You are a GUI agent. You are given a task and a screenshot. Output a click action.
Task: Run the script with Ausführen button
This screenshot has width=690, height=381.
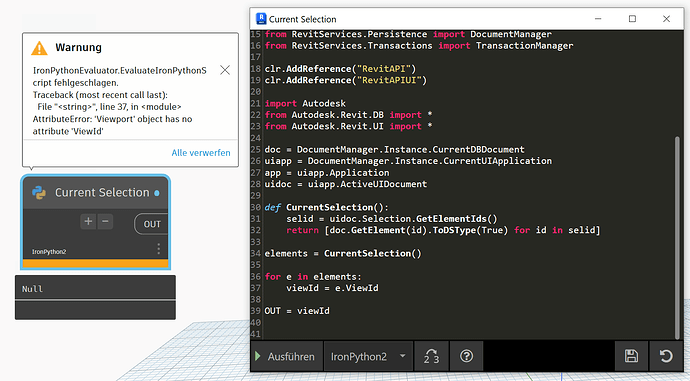coord(286,356)
